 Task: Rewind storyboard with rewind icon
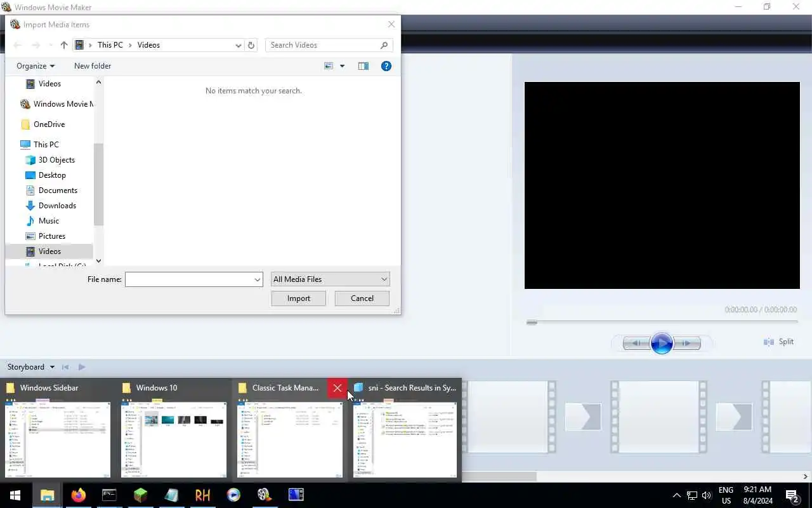pos(65,367)
